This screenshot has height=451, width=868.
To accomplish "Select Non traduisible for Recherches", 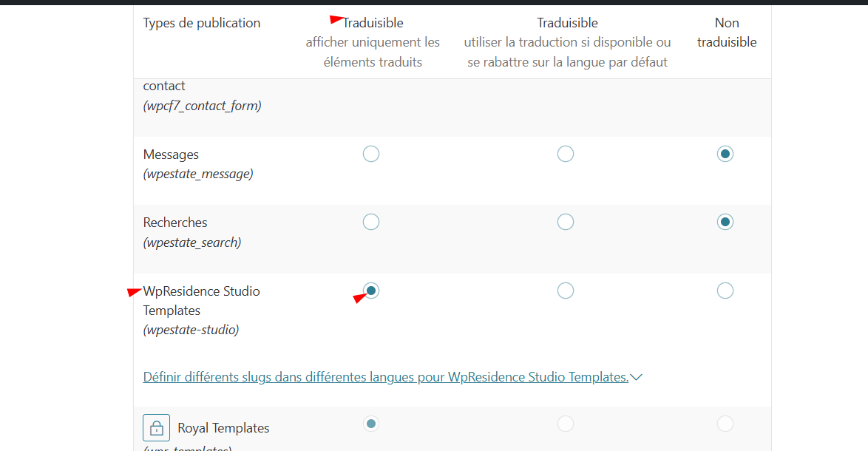I will point(725,222).
